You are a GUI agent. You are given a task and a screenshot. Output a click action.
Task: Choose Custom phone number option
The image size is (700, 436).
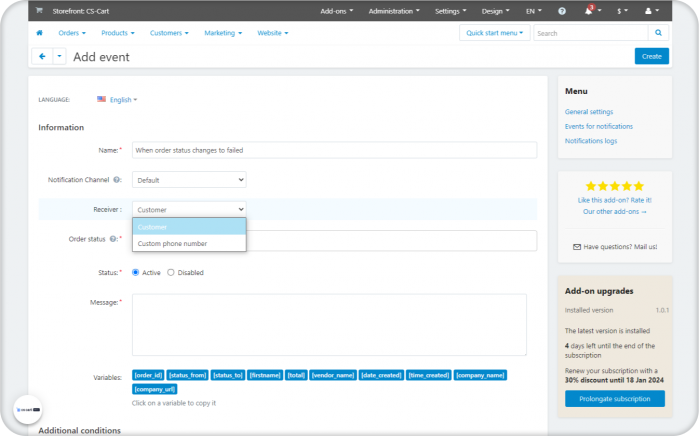[x=189, y=244]
